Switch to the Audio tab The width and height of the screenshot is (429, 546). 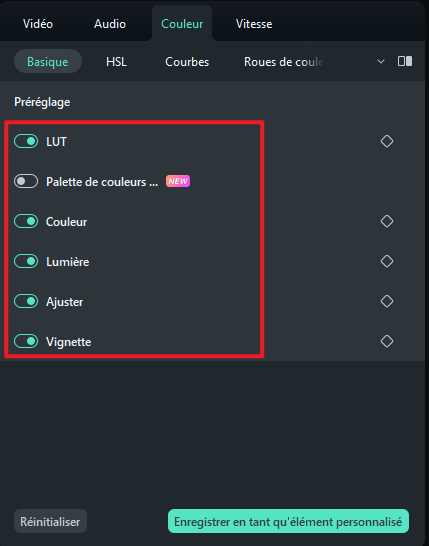pyautogui.click(x=110, y=24)
